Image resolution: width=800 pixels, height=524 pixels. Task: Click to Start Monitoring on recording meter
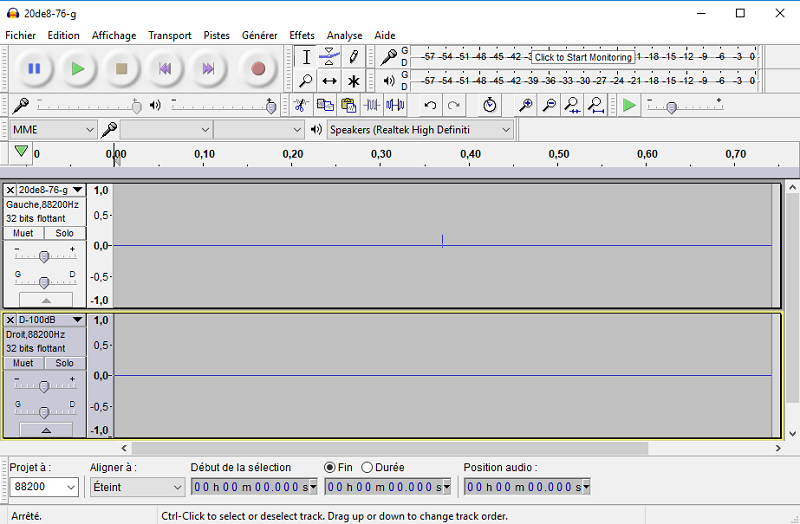point(583,57)
